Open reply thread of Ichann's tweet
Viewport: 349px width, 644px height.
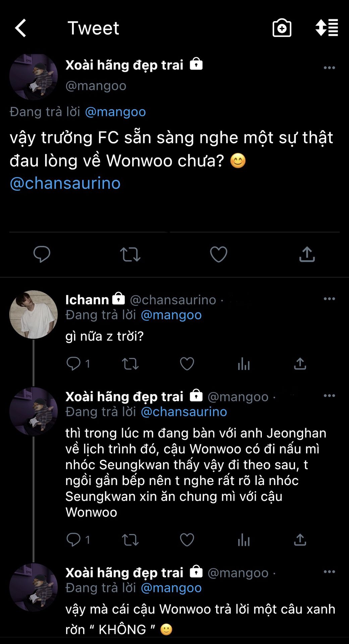tap(74, 364)
